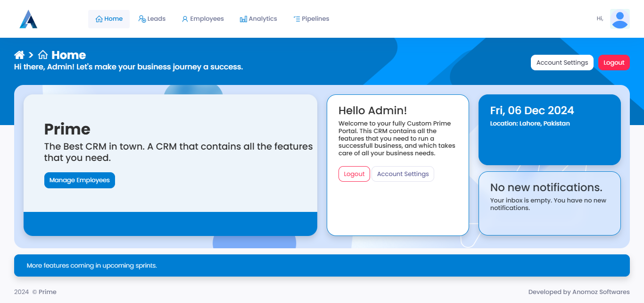The height and width of the screenshot is (303, 644).
Task: Click the red Logout button in banner
Action: click(614, 63)
